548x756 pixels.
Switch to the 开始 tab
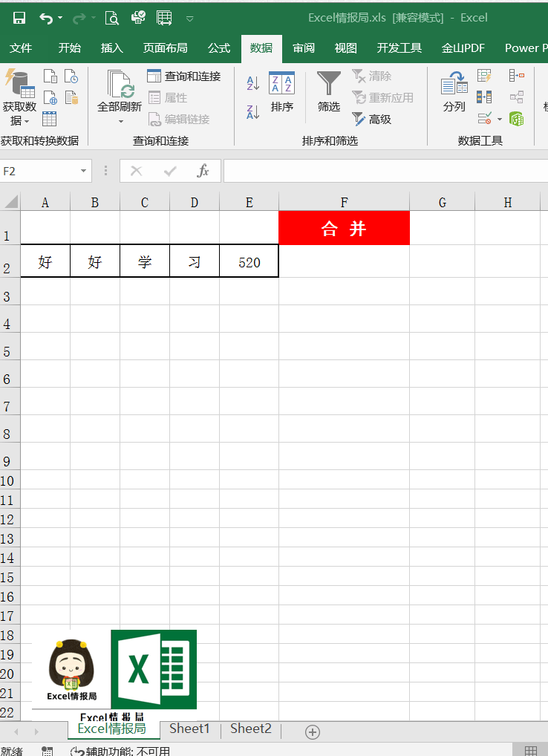coord(69,48)
